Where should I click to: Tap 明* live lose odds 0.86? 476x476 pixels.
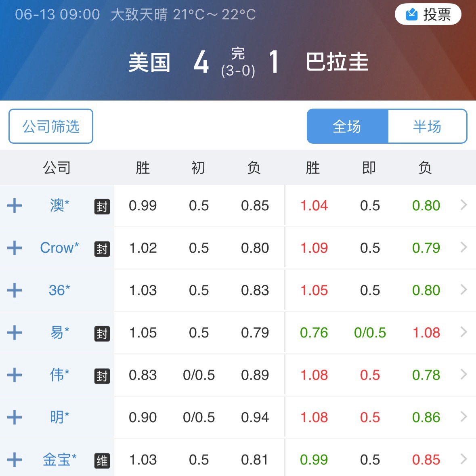tap(426, 417)
